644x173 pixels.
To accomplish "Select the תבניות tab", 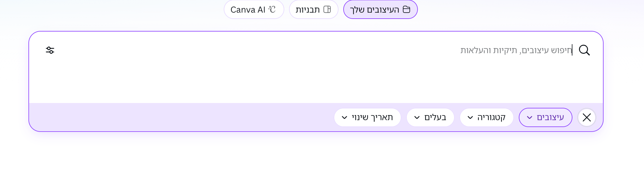I will coord(313,10).
